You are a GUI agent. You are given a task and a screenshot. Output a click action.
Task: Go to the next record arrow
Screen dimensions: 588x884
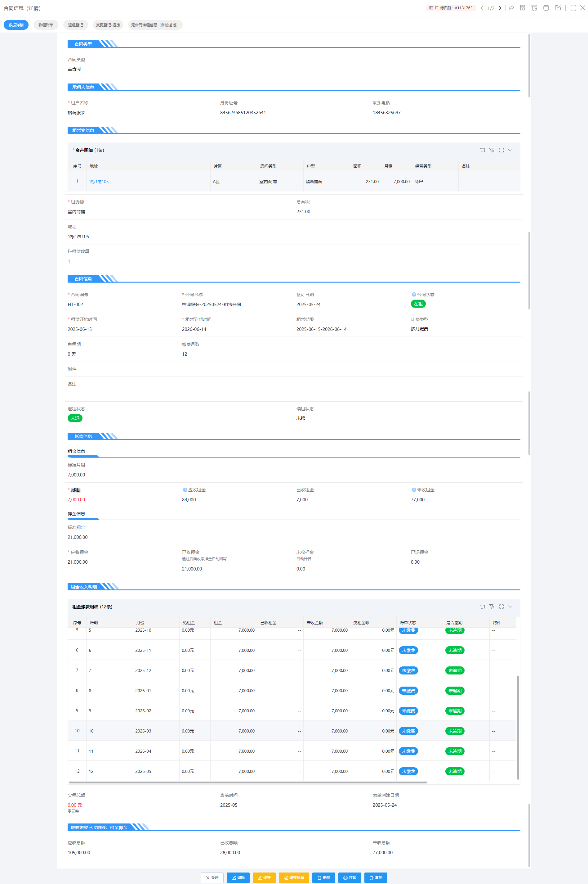coord(500,8)
